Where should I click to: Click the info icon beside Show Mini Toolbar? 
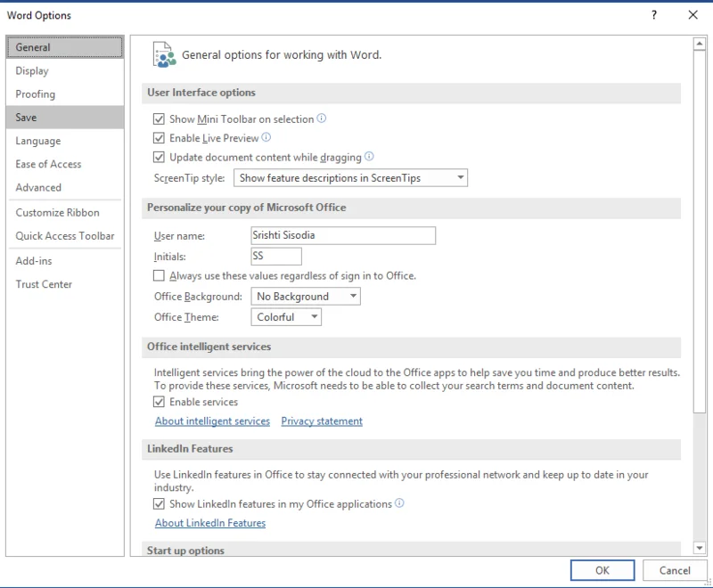coord(321,118)
